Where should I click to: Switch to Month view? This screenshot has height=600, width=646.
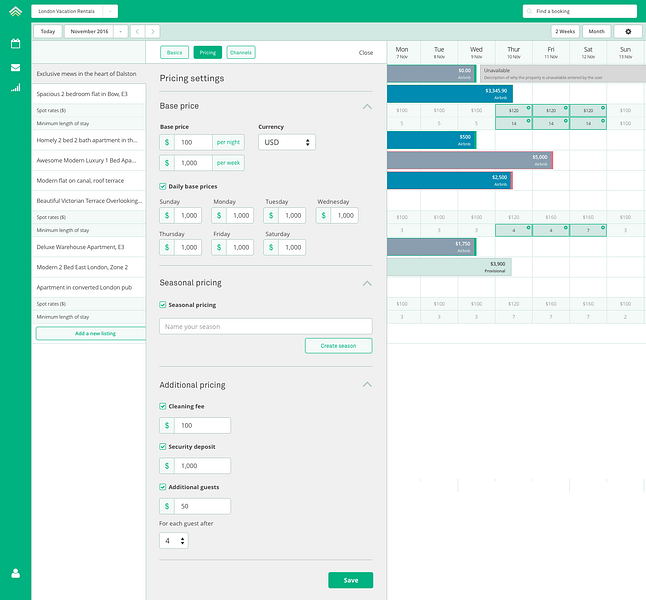[597, 31]
